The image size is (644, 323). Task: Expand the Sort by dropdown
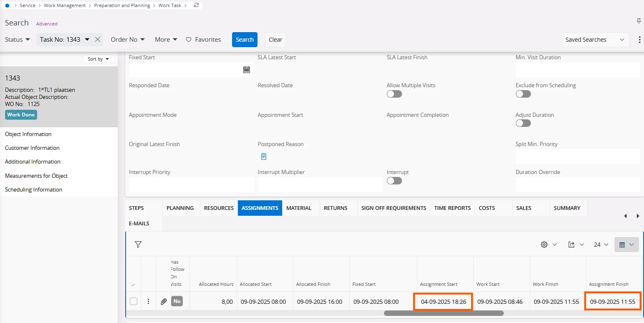point(98,59)
